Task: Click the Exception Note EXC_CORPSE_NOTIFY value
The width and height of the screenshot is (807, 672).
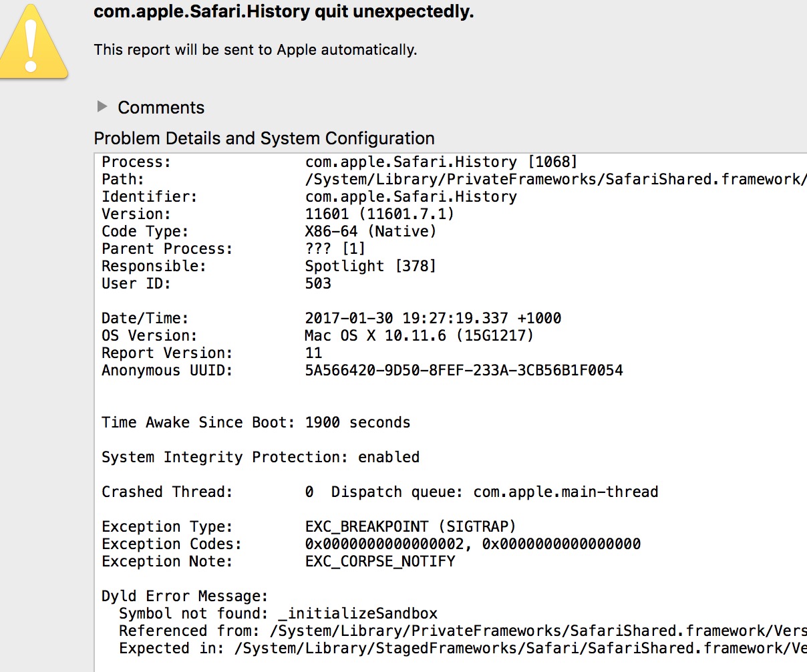Action: 380,562
